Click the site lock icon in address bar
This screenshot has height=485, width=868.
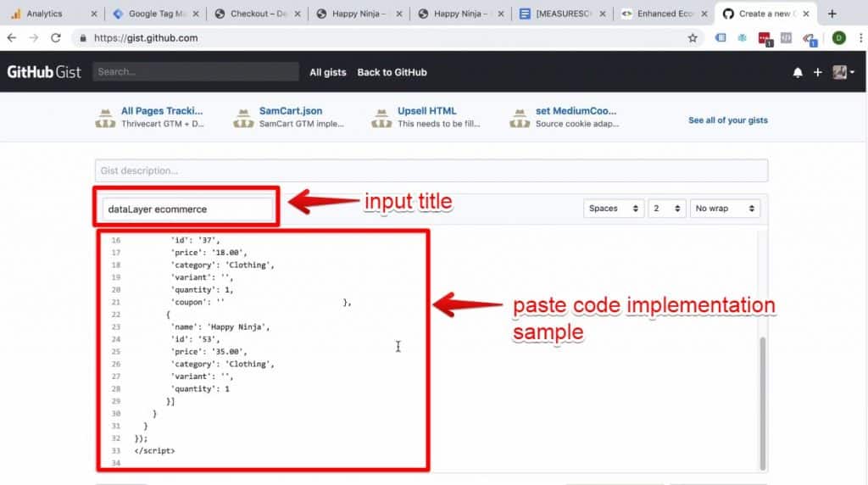(x=83, y=38)
